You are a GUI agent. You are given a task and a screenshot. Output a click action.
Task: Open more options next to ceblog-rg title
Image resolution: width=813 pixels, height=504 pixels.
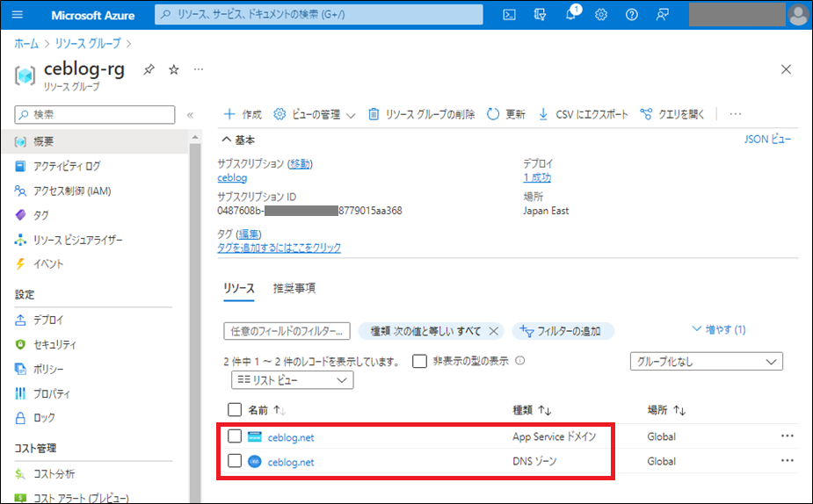pos(199,69)
